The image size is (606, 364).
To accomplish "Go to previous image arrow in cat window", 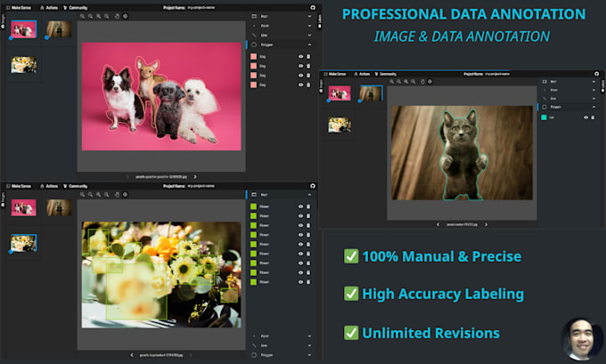I will coord(438,224).
